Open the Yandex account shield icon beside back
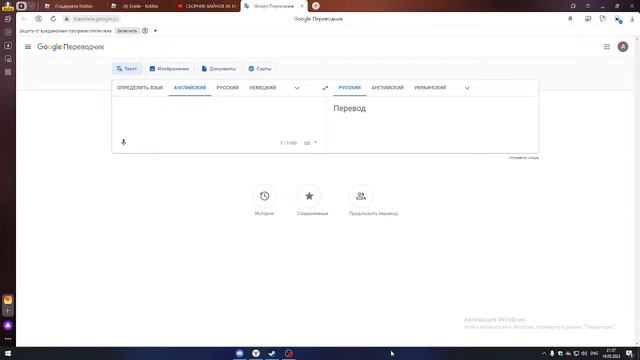The height and width of the screenshot is (360, 640). pyautogui.click(x=38, y=19)
